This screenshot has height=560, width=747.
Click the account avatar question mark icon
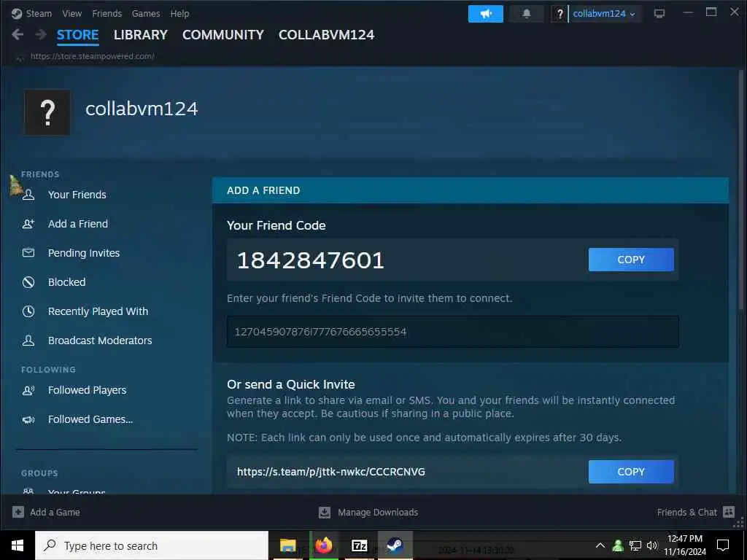(x=560, y=14)
